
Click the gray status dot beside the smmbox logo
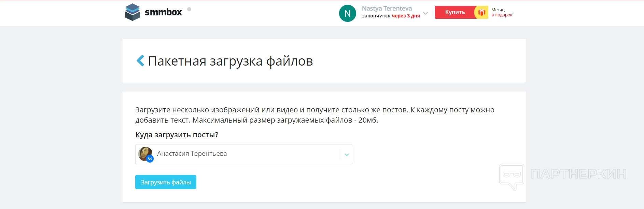click(189, 9)
